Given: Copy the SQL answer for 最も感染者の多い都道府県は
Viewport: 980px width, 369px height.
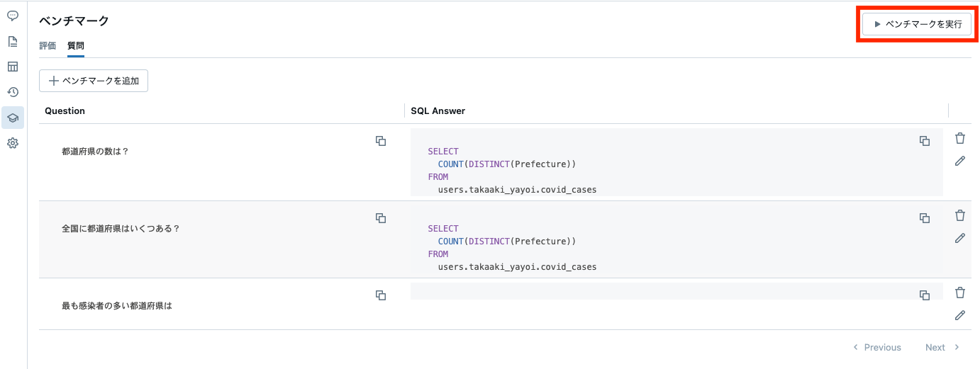Looking at the screenshot, I should tap(925, 295).
